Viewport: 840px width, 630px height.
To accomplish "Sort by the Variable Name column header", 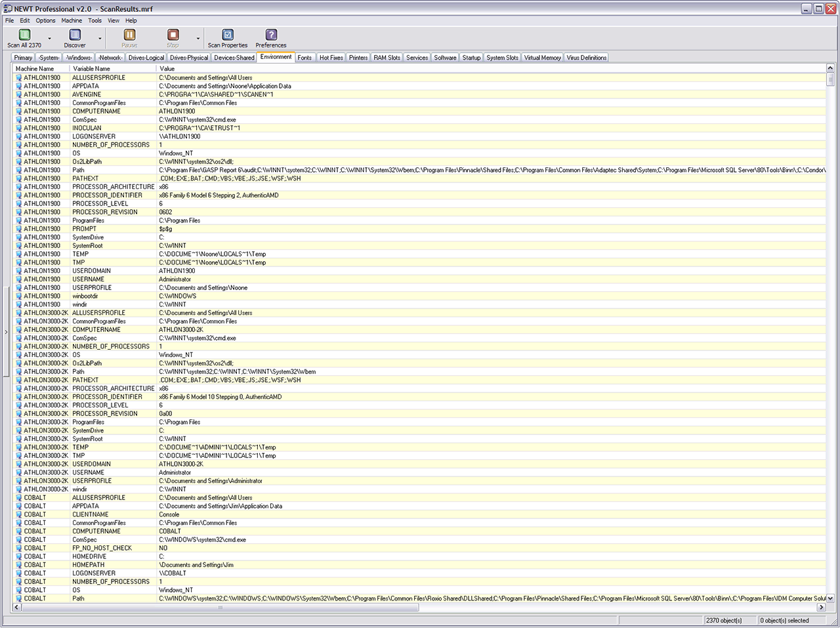I will [92, 68].
